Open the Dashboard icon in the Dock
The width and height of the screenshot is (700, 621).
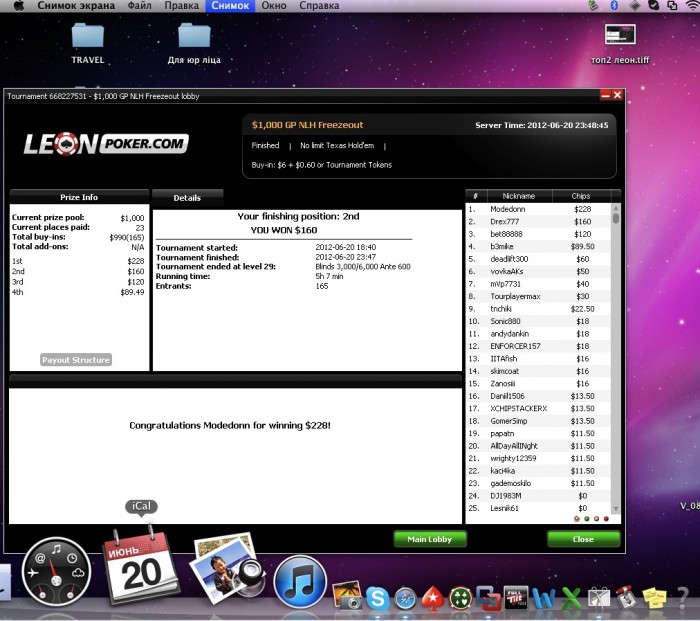point(56,572)
